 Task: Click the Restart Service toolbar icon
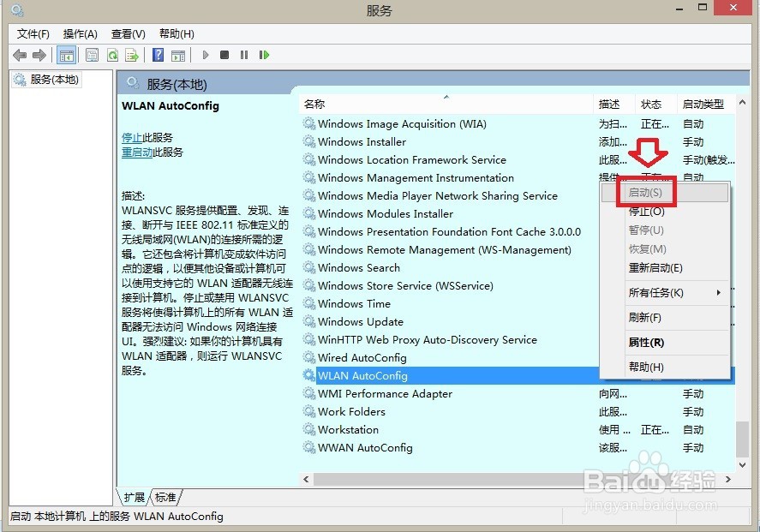tap(264, 55)
